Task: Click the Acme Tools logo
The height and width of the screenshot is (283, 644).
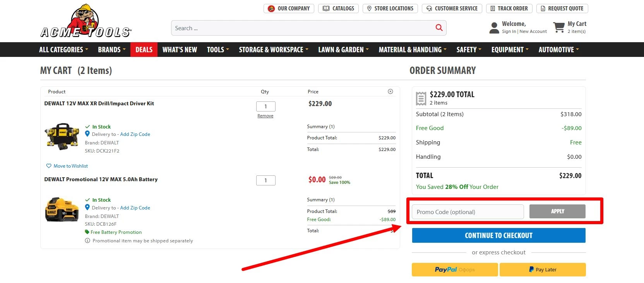Action: (86, 22)
